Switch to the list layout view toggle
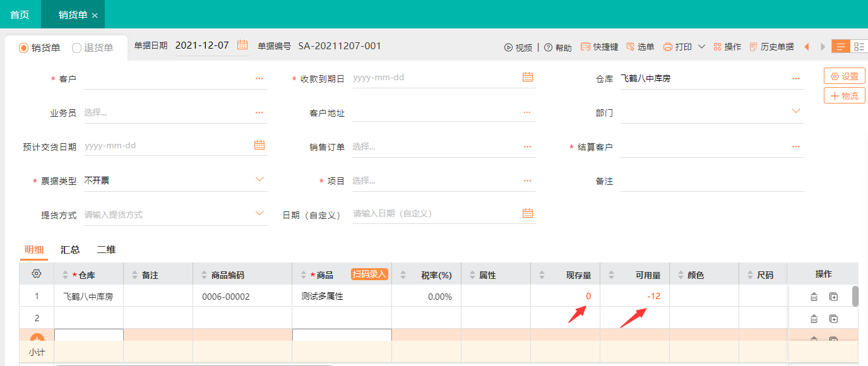This screenshot has width=868, height=366. coord(859,47)
